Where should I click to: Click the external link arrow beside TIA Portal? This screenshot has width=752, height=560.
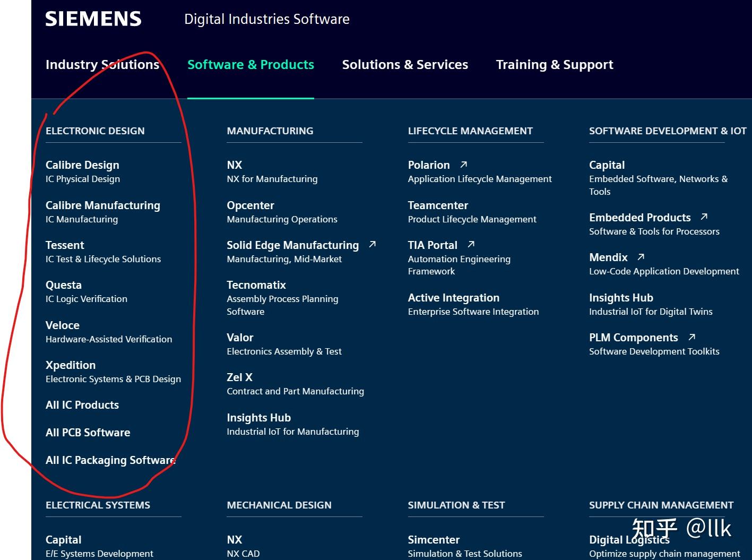point(470,244)
